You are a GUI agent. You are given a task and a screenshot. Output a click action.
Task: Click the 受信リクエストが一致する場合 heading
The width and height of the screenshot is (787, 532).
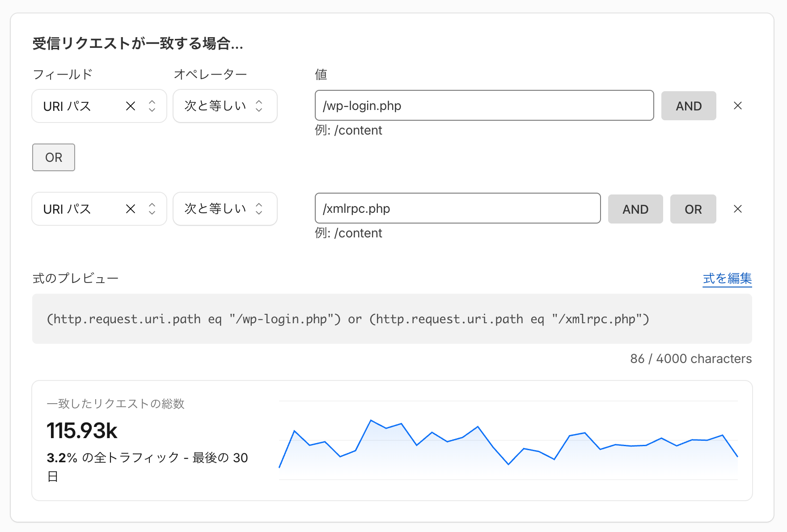(x=138, y=44)
